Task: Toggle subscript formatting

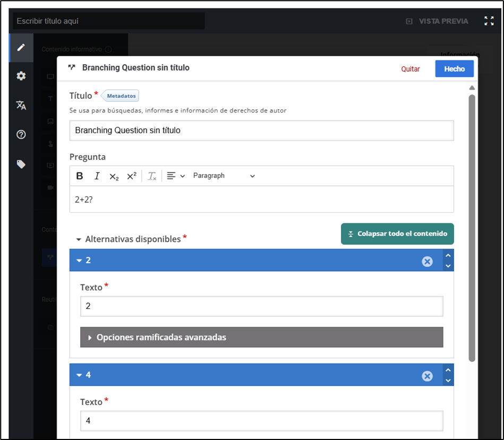Action: tap(114, 176)
